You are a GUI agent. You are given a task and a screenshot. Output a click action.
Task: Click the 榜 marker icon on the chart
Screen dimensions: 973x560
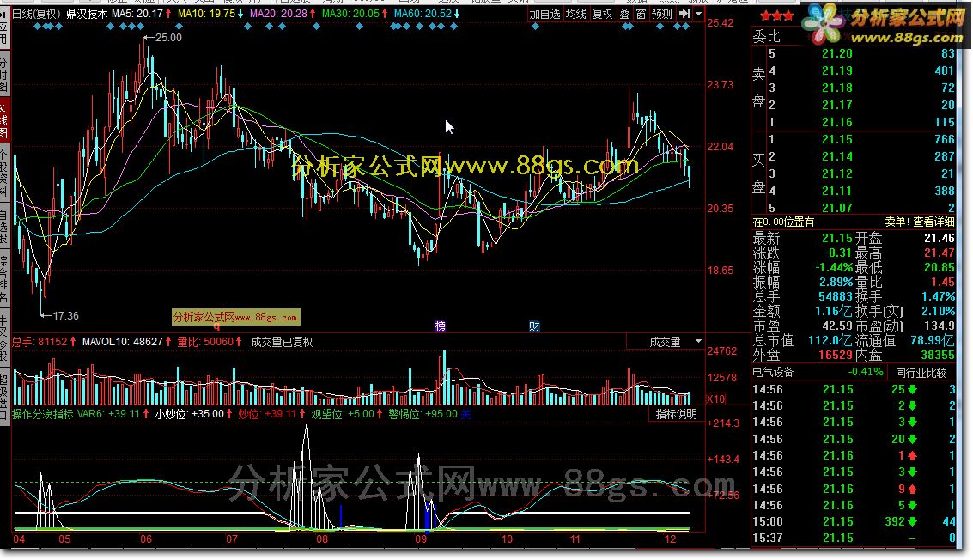click(440, 326)
